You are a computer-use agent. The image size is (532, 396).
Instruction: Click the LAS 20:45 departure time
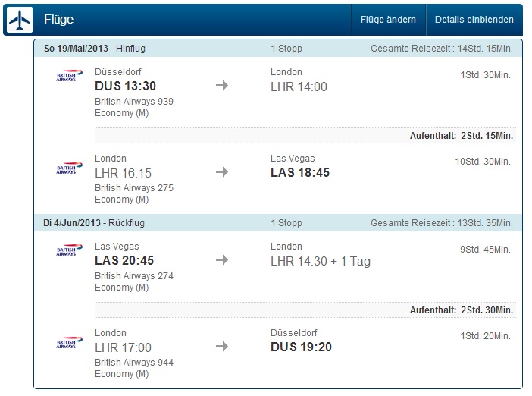click(124, 260)
